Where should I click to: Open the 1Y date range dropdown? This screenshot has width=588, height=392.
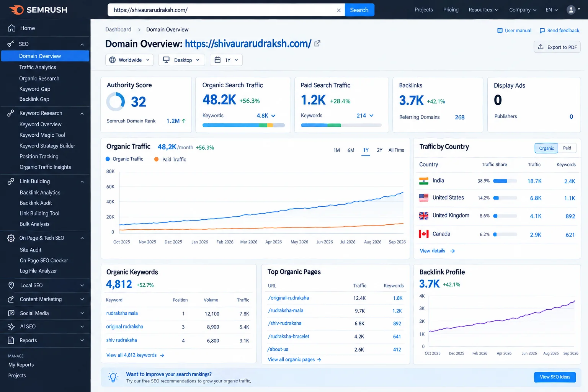pos(226,60)
